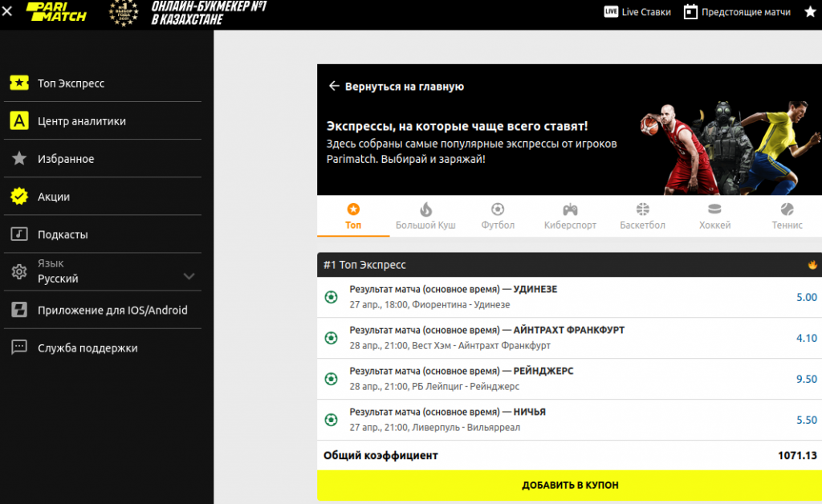Open Приложение для IOS/Android
The width and height of the screenshot is (822, 504).
[103, 310]
